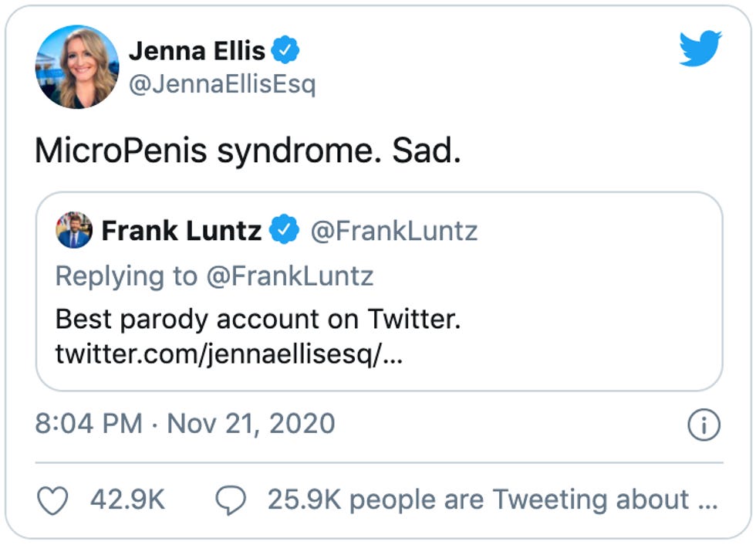Click the 42.9K likes count

point(127,500)
